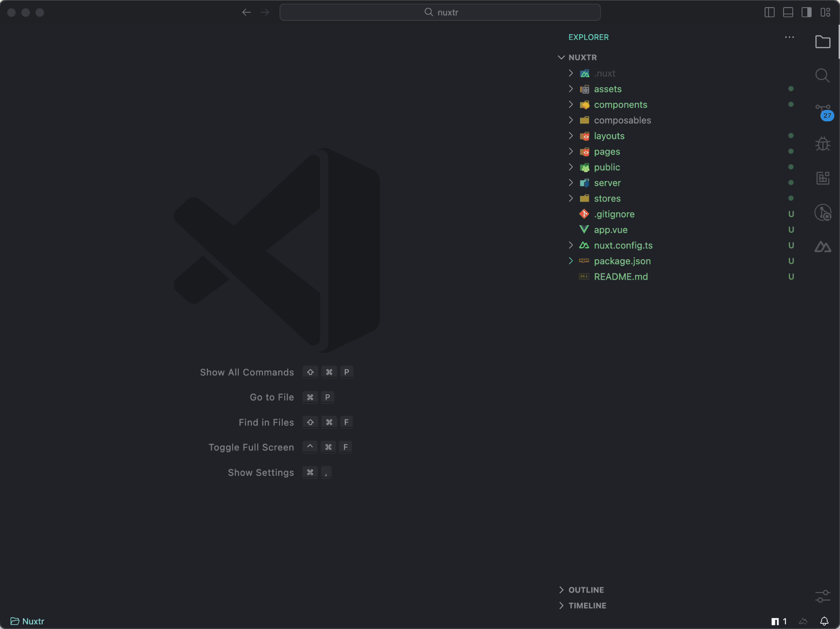Expand the assets folder

pos(571,89)
